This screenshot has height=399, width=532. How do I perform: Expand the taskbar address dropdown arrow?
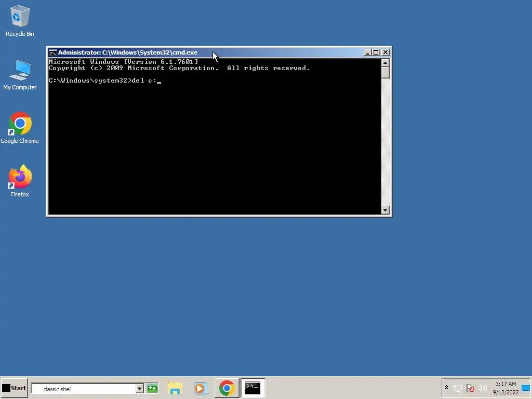point(139,389)
